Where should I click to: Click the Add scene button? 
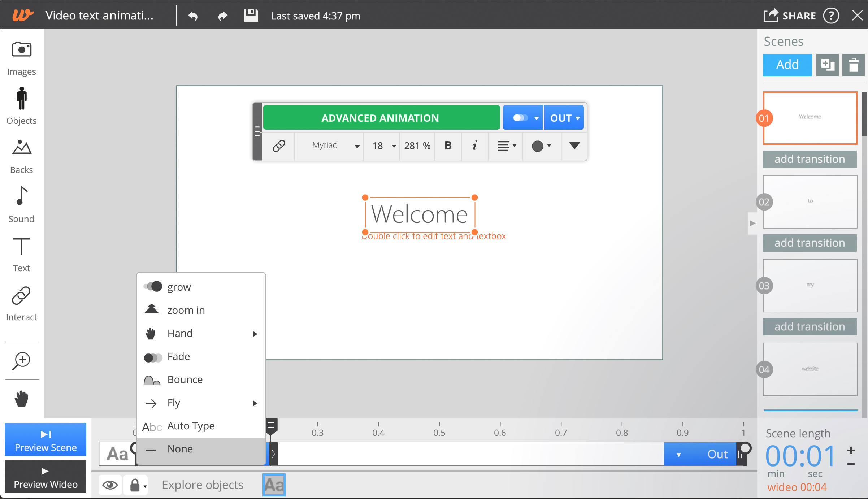click(787, 64)
